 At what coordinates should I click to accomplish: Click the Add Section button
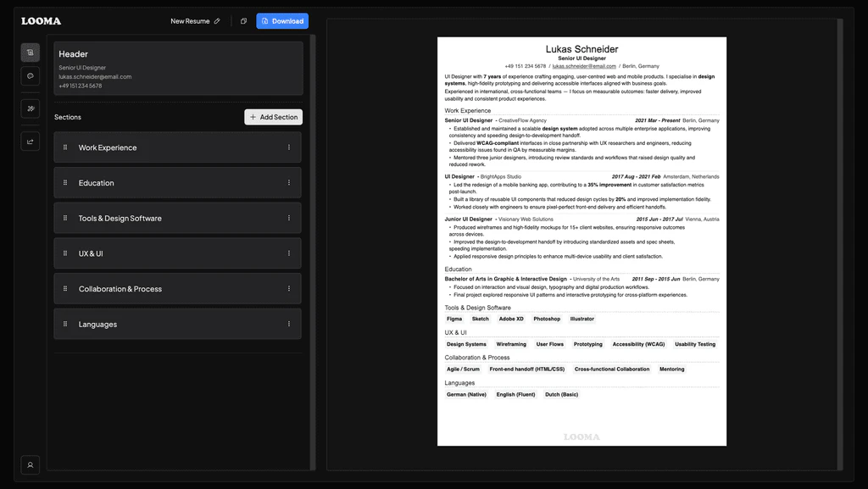[x=273, y=117]
